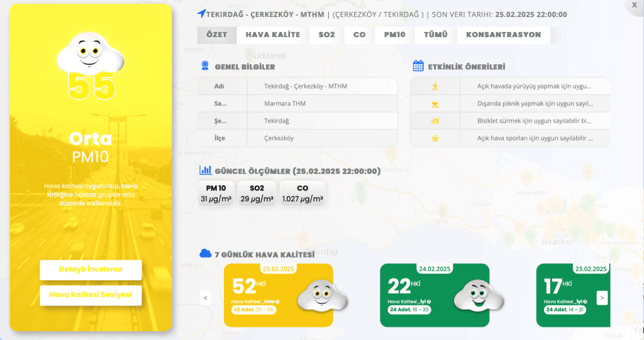Click the 'İlçe' row label

click(x=219, y=138)
